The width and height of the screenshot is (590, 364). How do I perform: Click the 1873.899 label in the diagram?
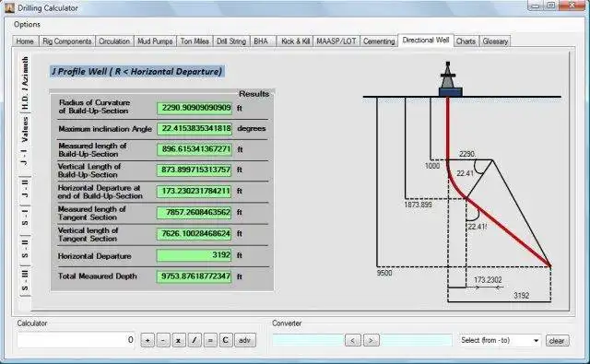point(418,205)
